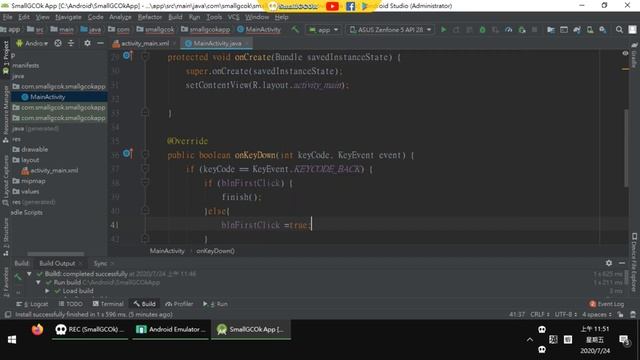Click Sync Project with Gradle Files icon
640x360 pixels.
tap(577, 29)
